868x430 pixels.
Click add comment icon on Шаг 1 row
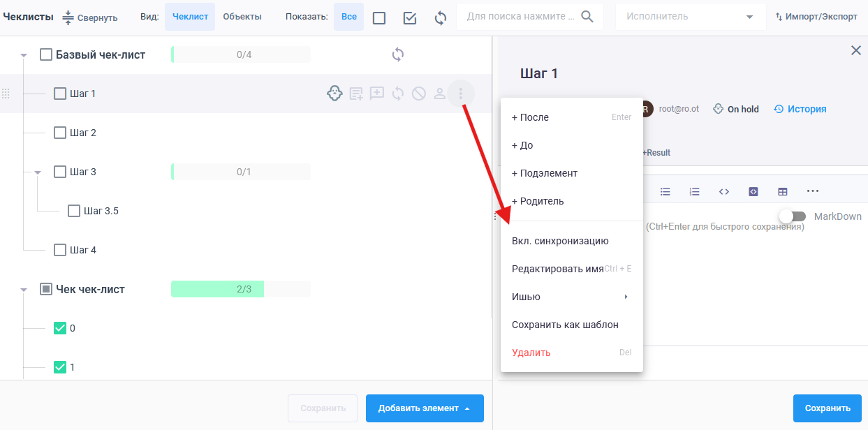click(x=377, y=94)
